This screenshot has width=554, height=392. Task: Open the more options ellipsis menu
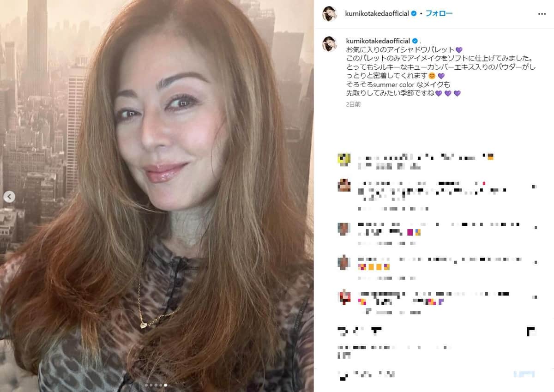pos(542,14)
